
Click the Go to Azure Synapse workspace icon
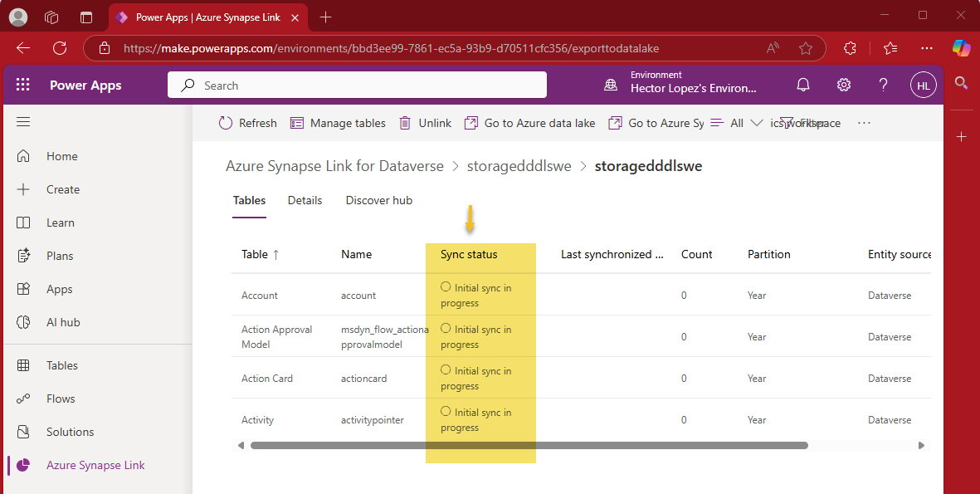pos(616,122)
